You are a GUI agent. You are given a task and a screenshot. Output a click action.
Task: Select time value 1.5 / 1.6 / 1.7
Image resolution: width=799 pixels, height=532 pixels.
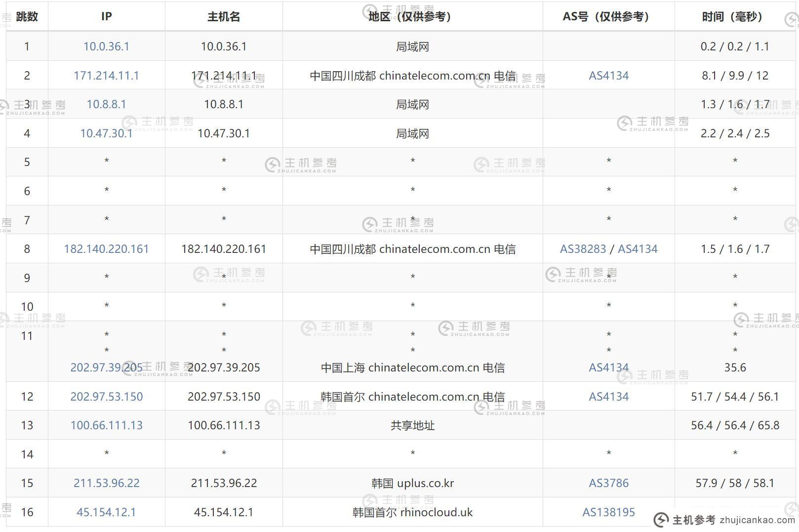[x=735, y=249]
